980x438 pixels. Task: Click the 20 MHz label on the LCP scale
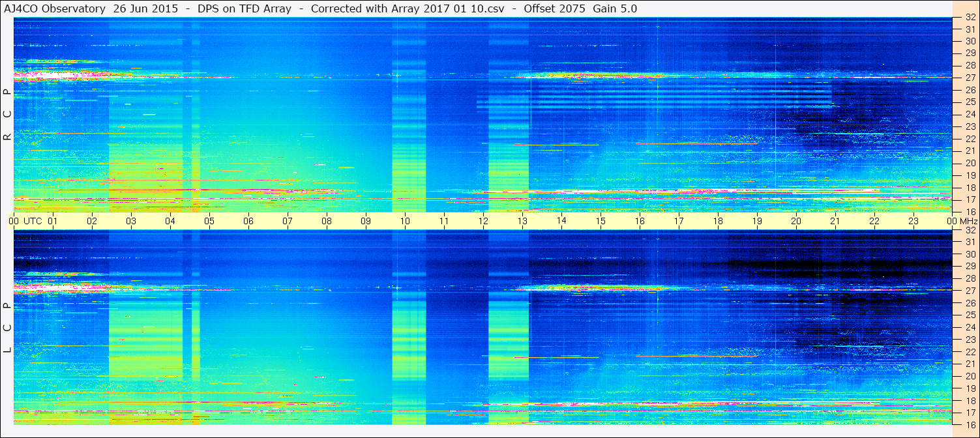[970, 376]
